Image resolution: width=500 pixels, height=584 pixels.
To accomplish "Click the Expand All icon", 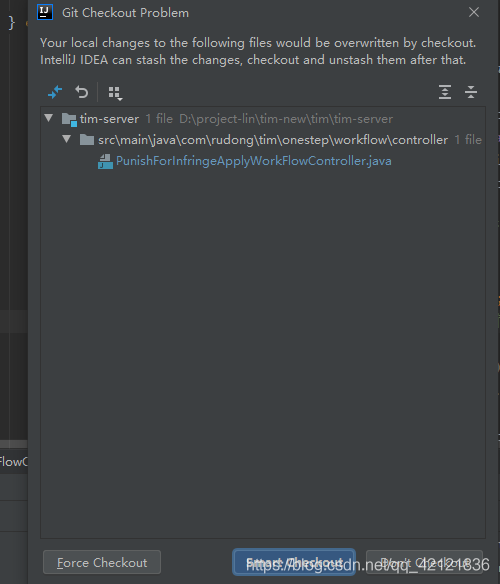I will point(445,92).
